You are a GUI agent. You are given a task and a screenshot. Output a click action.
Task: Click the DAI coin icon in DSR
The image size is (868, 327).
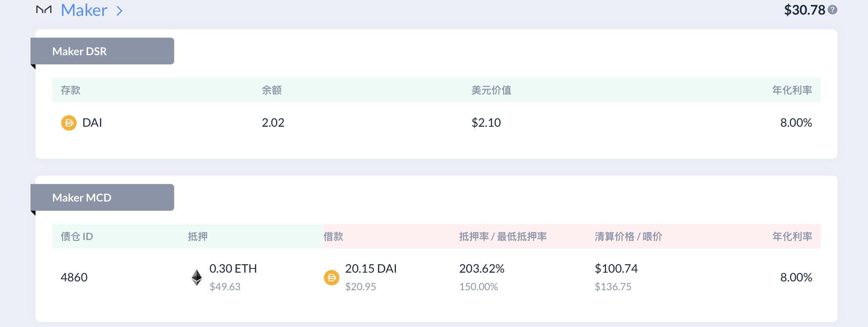[69, 123]
